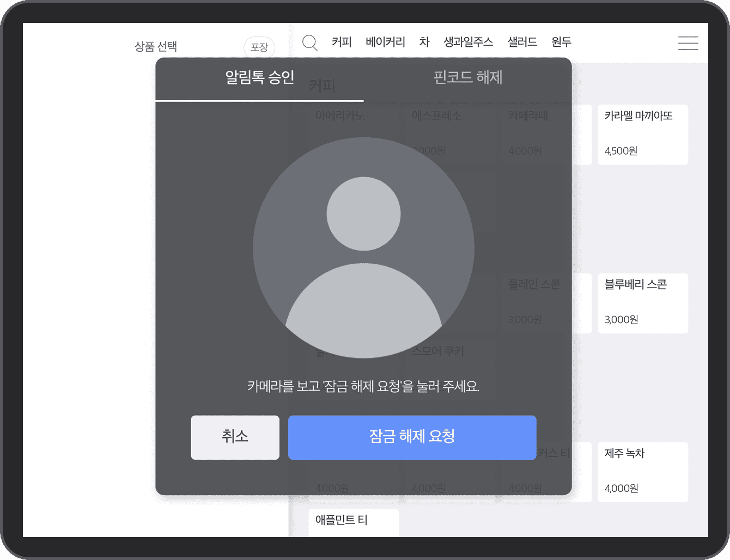
Task: Toggle the 포장 takeout option
Action: coord(259,47)
